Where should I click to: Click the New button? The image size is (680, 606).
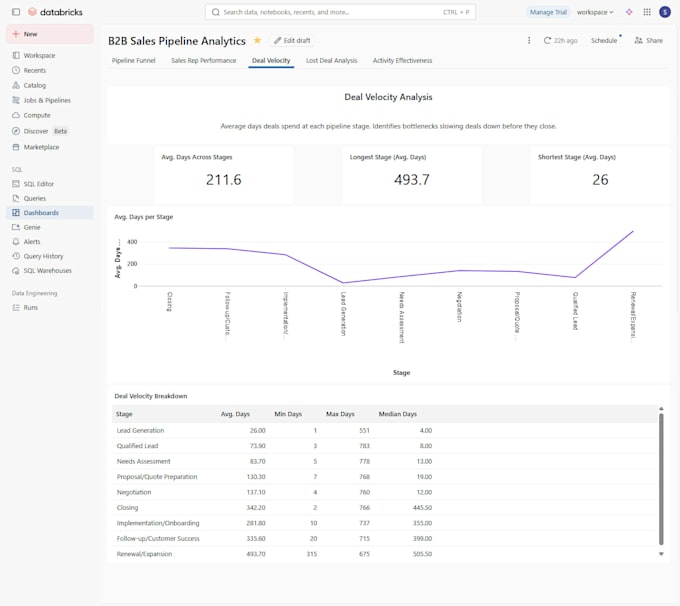[49, 34]
